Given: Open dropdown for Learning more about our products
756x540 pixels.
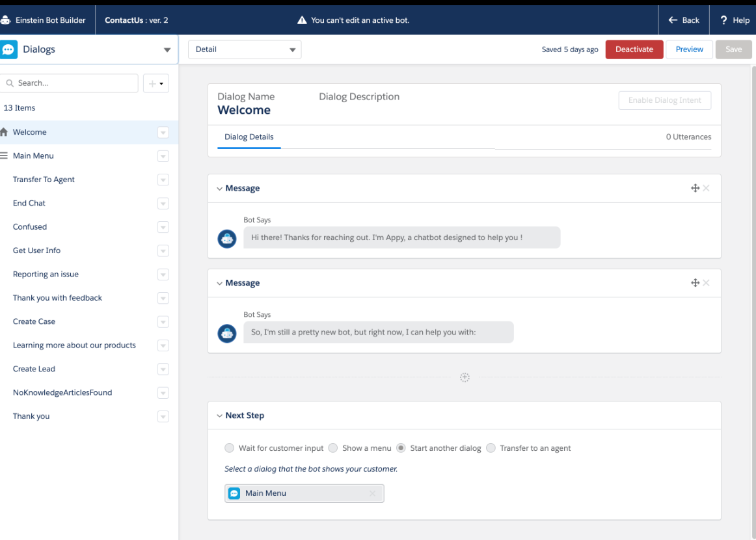Looking at the screenshot, I should coord(163,345).
